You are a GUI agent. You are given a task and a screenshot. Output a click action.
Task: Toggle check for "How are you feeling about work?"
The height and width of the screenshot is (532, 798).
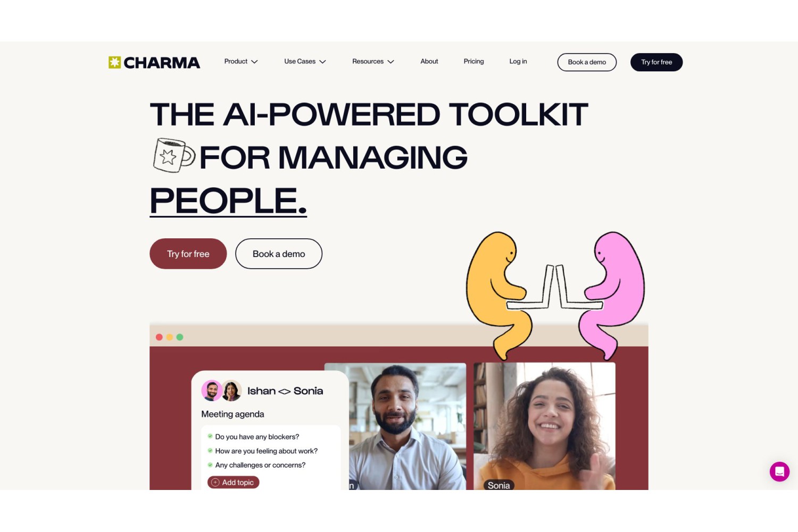210,451
